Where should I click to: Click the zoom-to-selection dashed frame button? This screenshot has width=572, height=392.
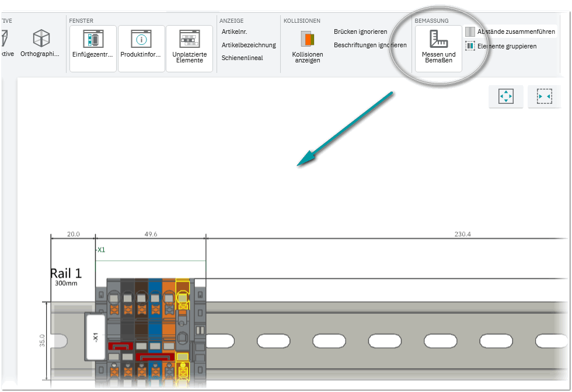click(x=544, y=97)
